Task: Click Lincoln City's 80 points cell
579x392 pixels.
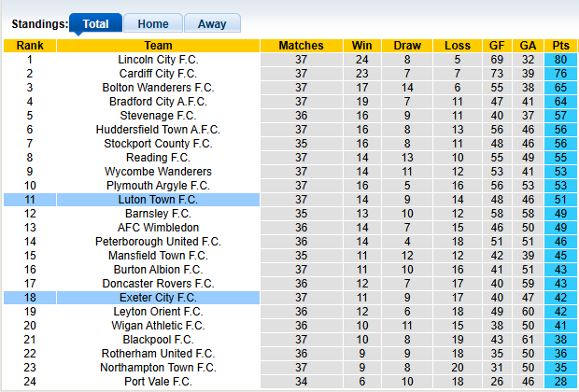Action: (560, 60)
